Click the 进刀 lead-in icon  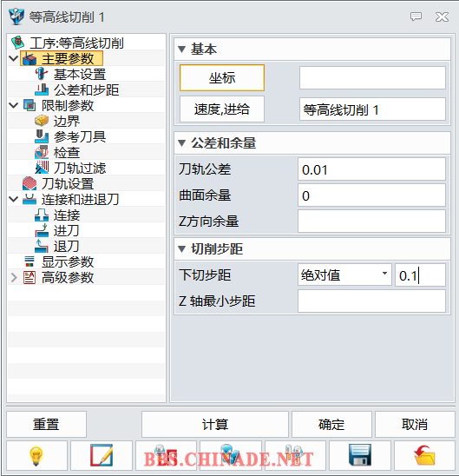coord(42,230)
